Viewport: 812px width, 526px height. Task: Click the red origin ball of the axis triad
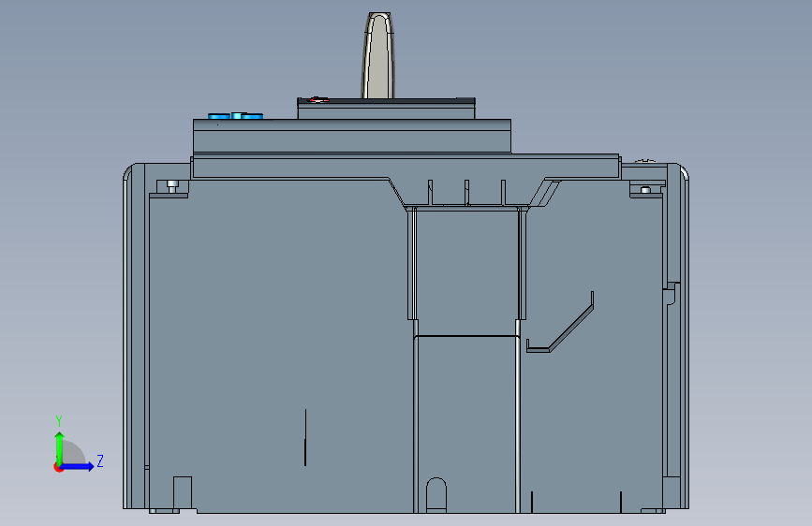pyautogui.click(x=58, y=467)
